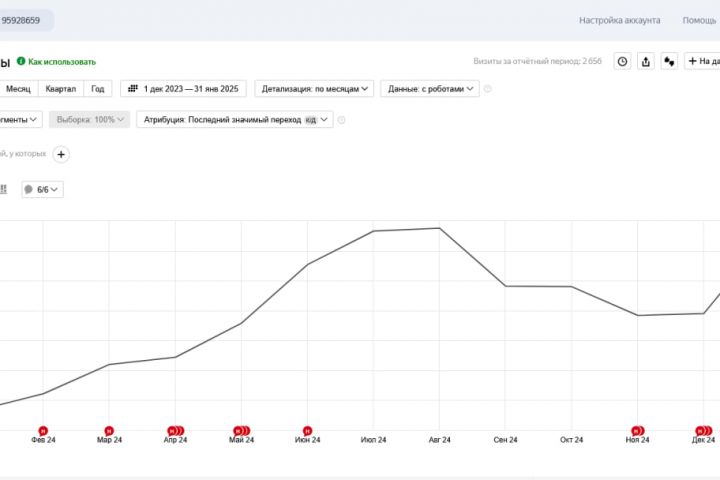Click the 'Окт 24' axis label
The height and width of the screenshot is (480, 720).
pyautogui.click(x=571, y=440)
